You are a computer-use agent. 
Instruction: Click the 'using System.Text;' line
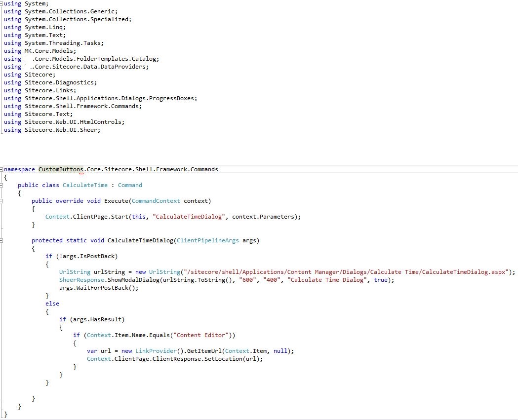[x=35, y=35]
